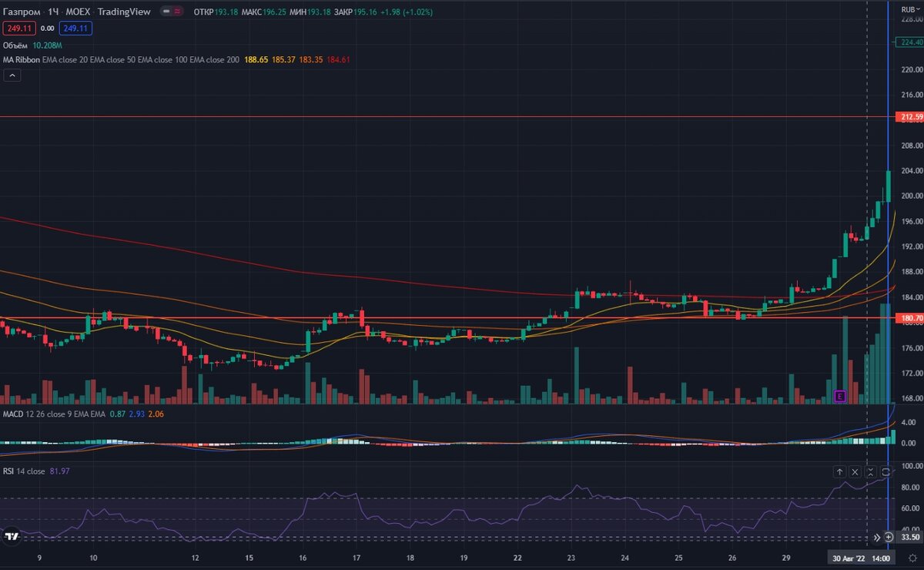Click the plus crosshair price button
The image size is (924, 570).
point(889,537)
